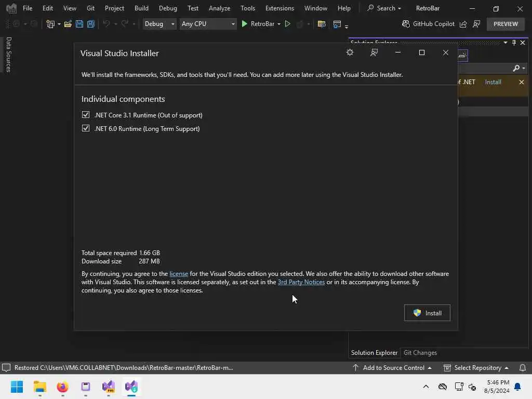Expand the RetroBar startup target dropdown arrow
Image resolution: width=532 pixels, height=399 pixels.
[x=279, y=24]
